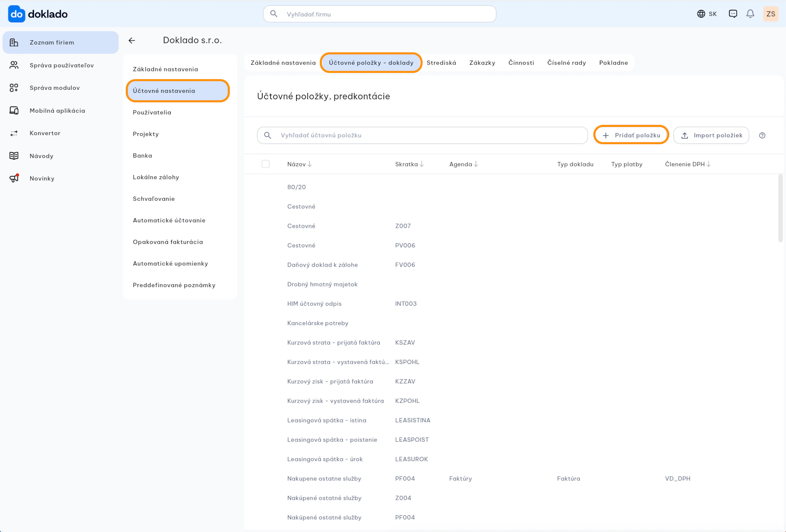Click the Návody book icon
Viewport: 786px width, 532px height.
(x=14, y=156)
